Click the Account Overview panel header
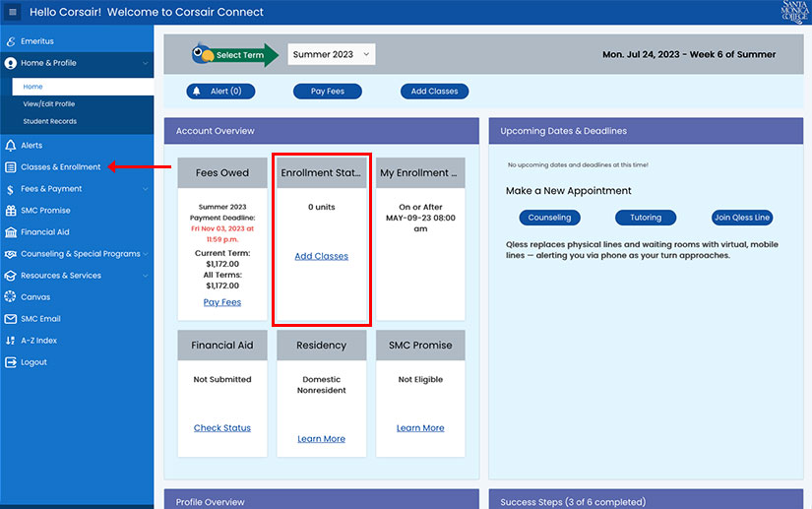Screen dimensions: 812x509 322,131
